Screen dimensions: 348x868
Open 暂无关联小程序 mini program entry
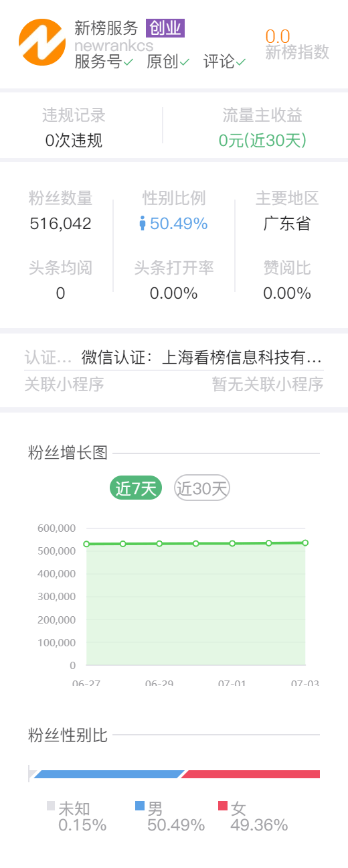coord(268,384)
